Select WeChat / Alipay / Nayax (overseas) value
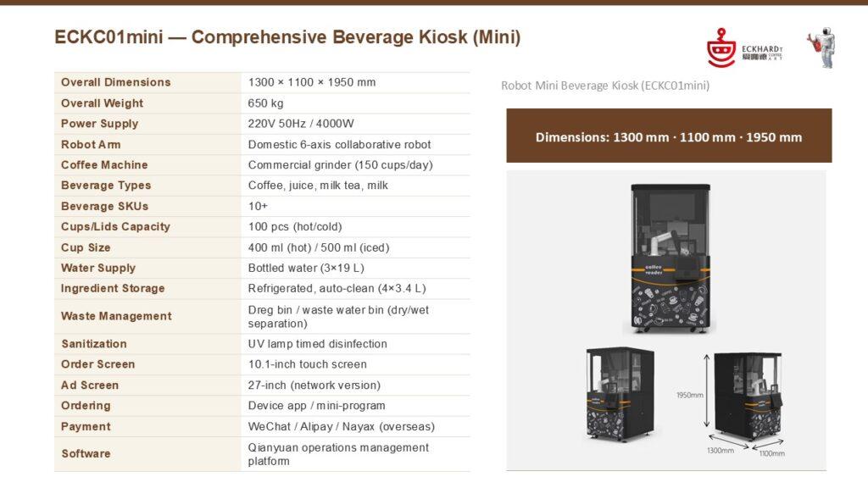This screenshot has width=868, height=488. coord(342,427)
